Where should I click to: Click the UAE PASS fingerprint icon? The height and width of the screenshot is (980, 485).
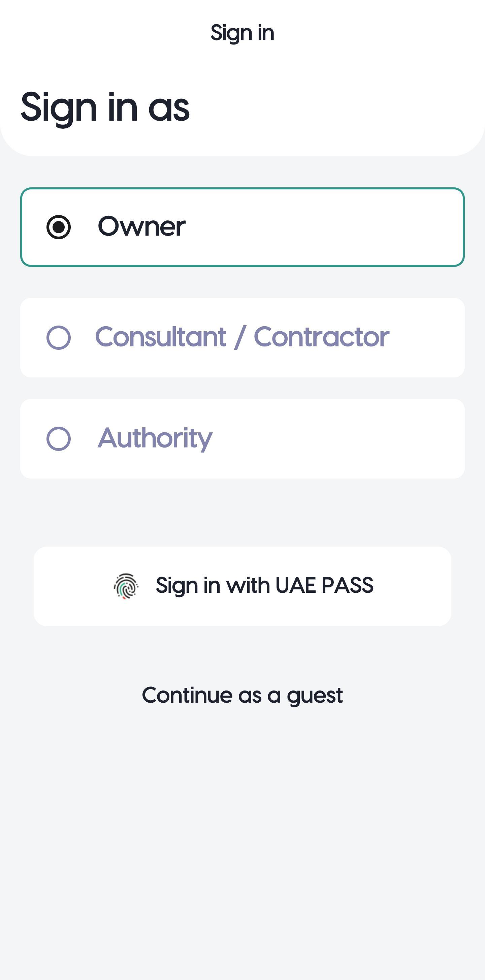[126, 586]
